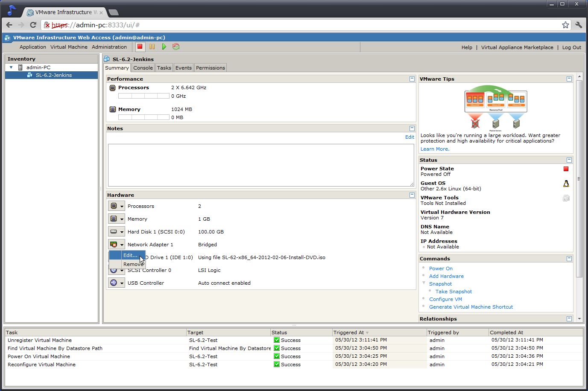Select the Summary tab

pos(117,68)
